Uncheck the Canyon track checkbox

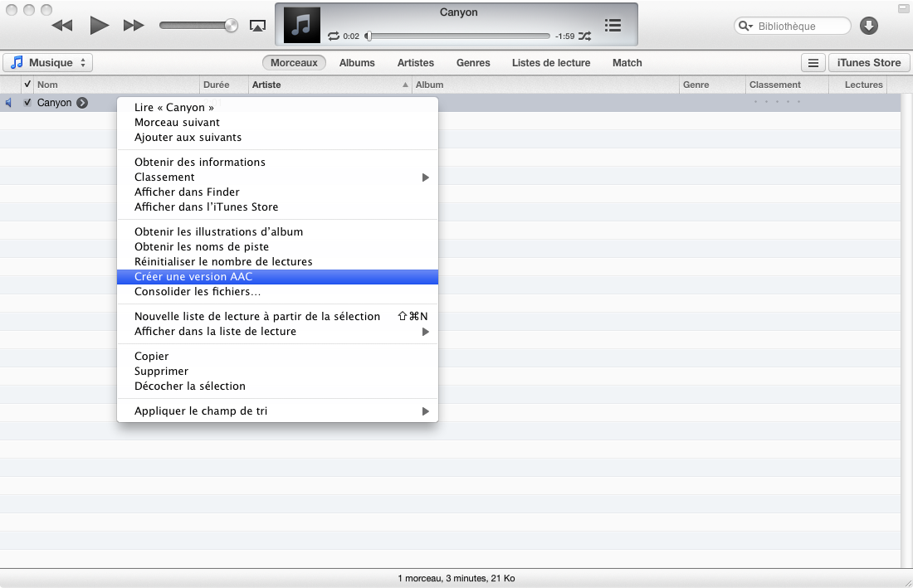(27, 102)
